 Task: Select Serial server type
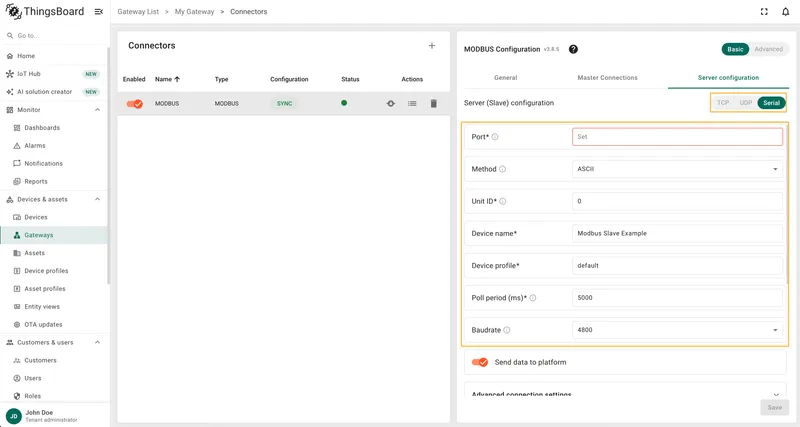(x=771, y=103)
